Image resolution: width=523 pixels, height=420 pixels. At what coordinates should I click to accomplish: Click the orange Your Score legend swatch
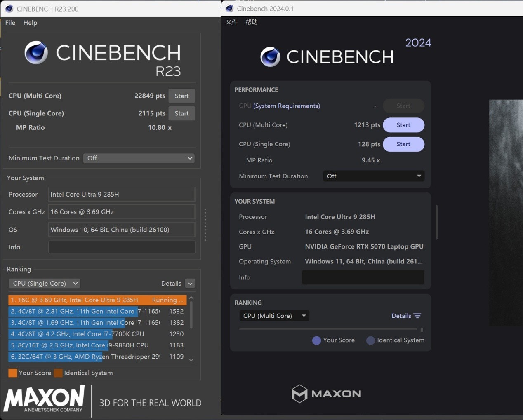[x=13, y=373]
